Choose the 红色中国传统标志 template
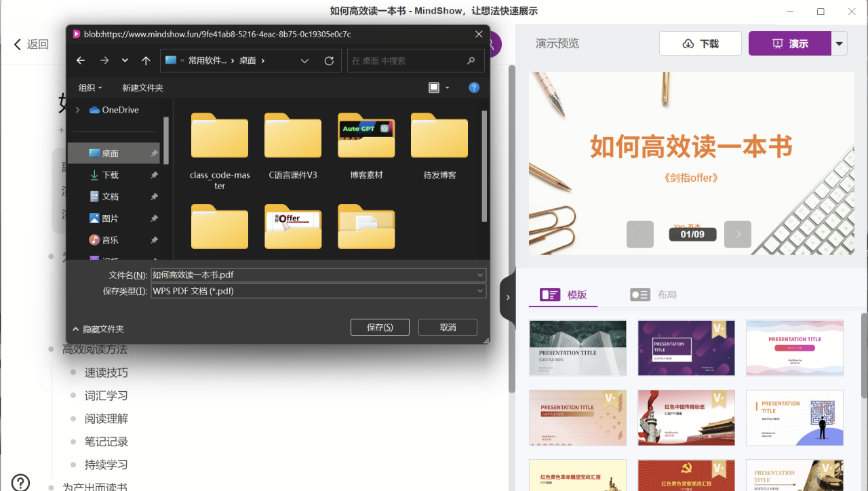 [686, 418]
